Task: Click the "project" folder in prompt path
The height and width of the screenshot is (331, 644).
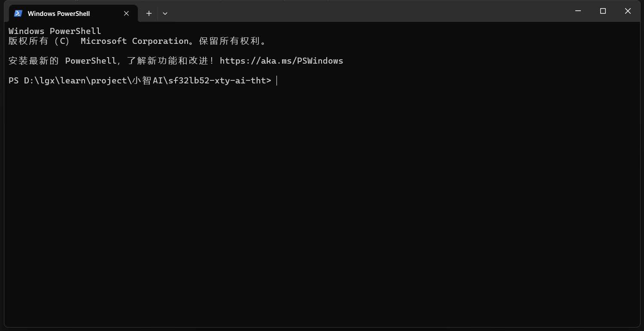Action: 109,80
